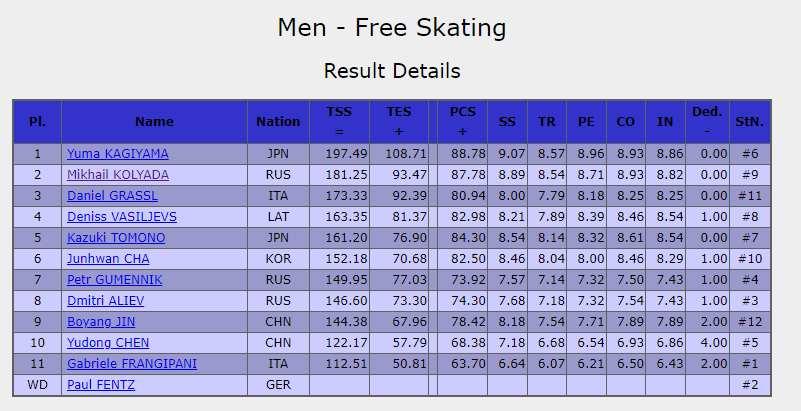
Task: Click the Junhwan CHA link
Action: (108, 259)
